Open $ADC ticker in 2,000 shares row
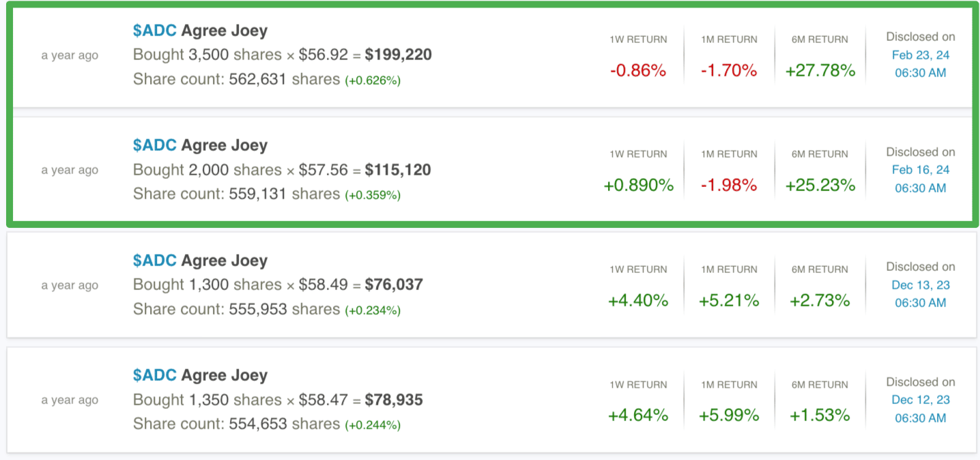Image resolution: width=980 pixels, height=460 pixels. 155,145
